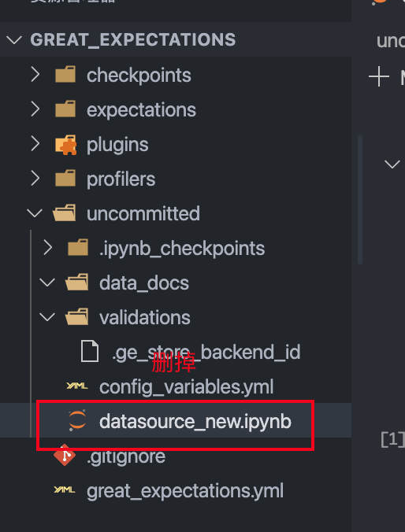The image size is (405, 532).
Task: Expand the checkpoints folder chevron
Action: click(x=35, y=74)
